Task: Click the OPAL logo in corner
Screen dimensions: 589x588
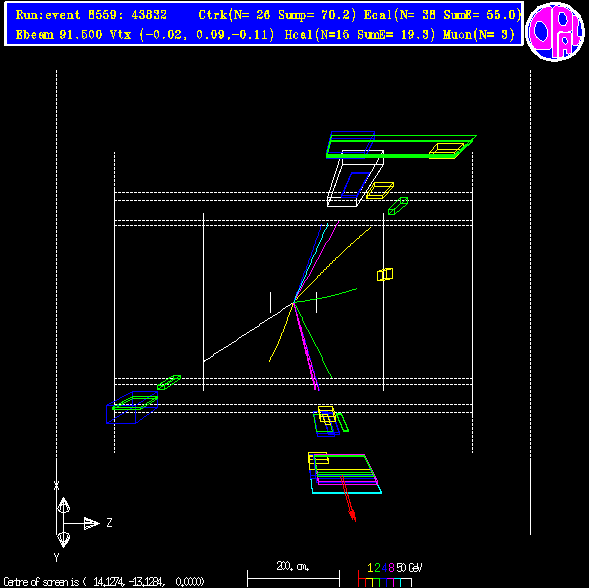Action: [555, 31]
